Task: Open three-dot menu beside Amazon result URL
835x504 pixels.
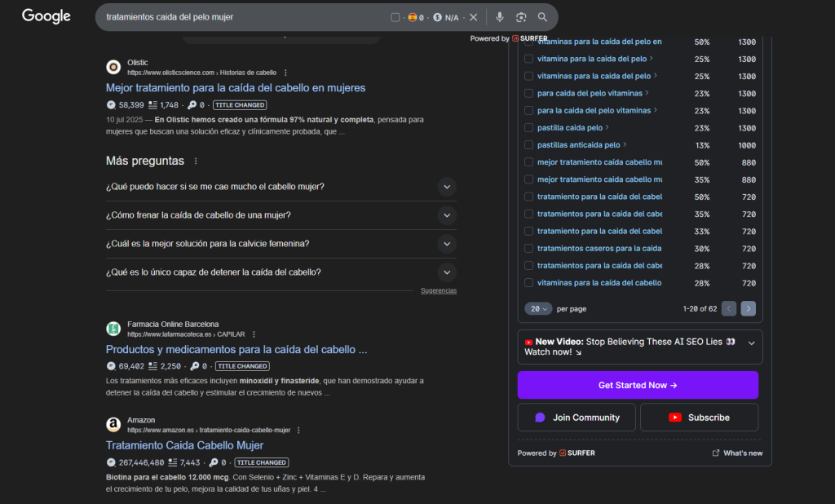Action: coord(298,430)
